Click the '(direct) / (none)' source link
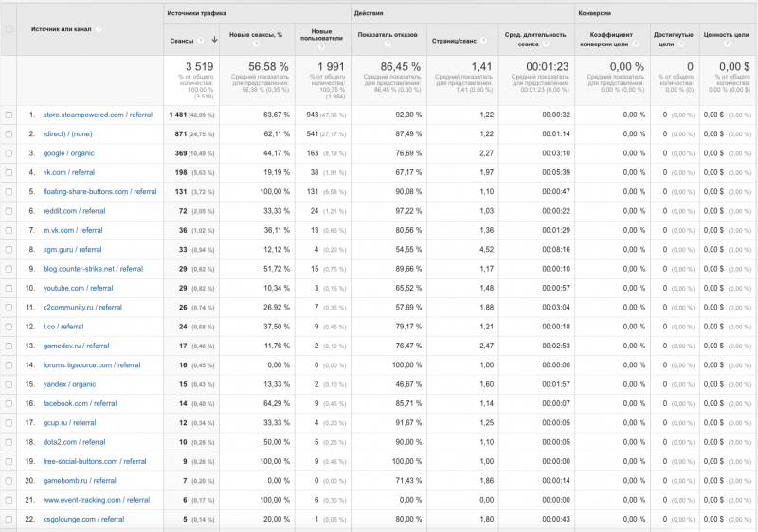Image resolution: width=758 pixels, height=532 pixels. pyautogui.click(x=67, y=133)
